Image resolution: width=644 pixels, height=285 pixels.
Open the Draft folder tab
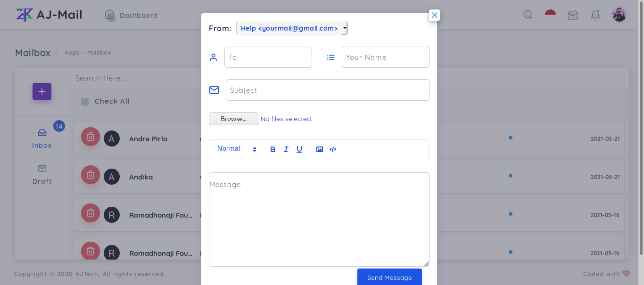[42, 174]
